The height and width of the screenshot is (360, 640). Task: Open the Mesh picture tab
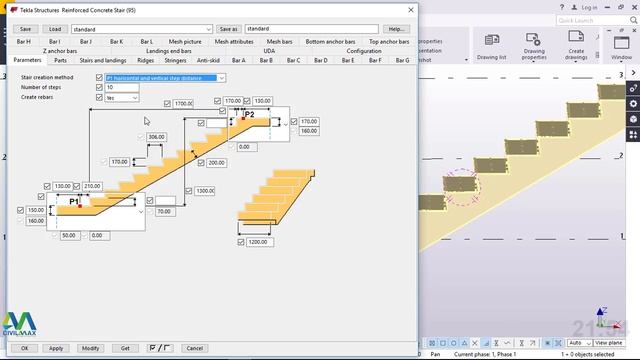click(x=185, y=41)
